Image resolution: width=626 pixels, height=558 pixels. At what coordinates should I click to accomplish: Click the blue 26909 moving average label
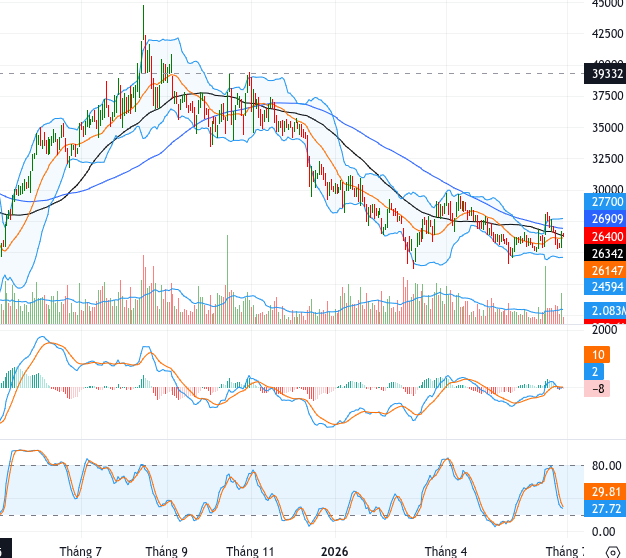(605, 219)
